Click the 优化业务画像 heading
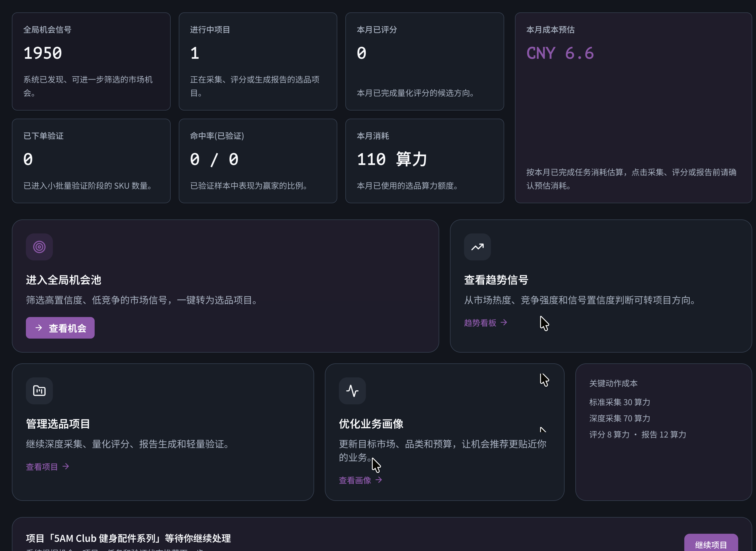The image size is (756, 551). click(371, 424)
